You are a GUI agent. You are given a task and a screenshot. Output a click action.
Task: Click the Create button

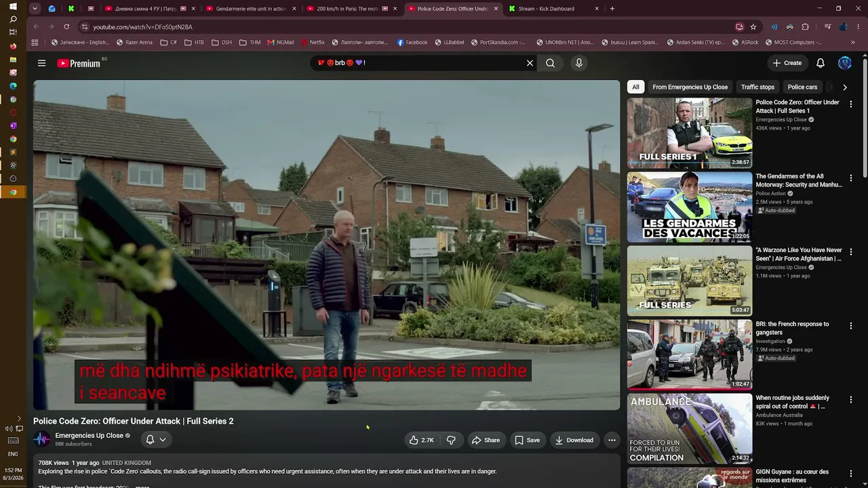coord(787,63)
